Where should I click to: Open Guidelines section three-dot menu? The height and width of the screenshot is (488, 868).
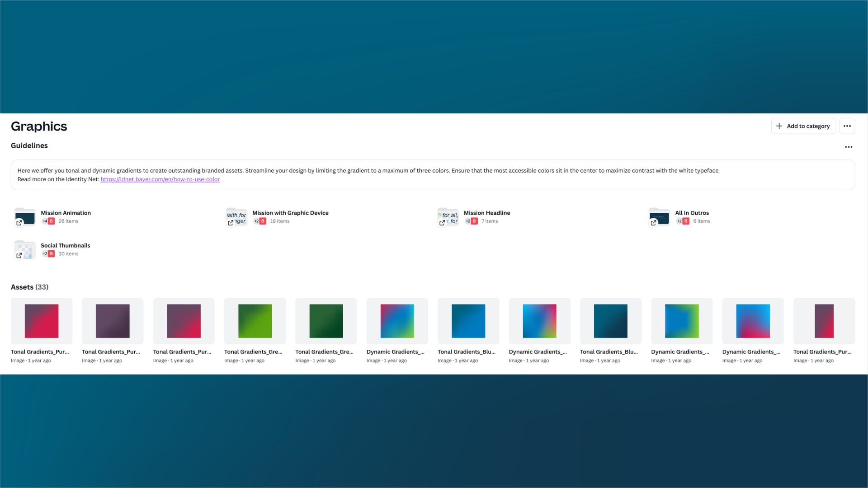pos(849,147)
